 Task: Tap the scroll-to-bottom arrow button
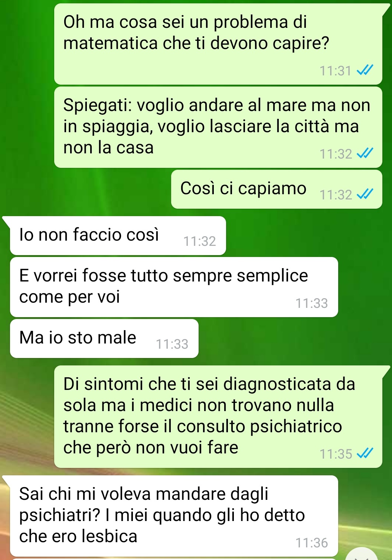(361, 554)
